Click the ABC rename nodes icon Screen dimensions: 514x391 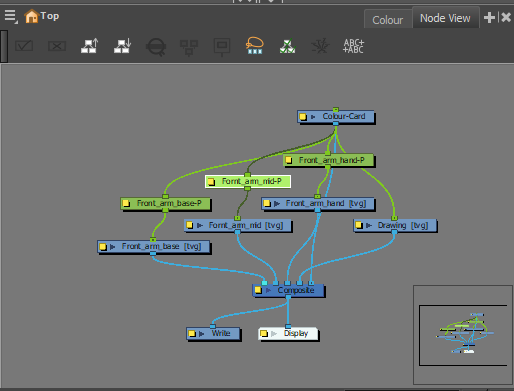pyautogui.click(x=353, y=46)
